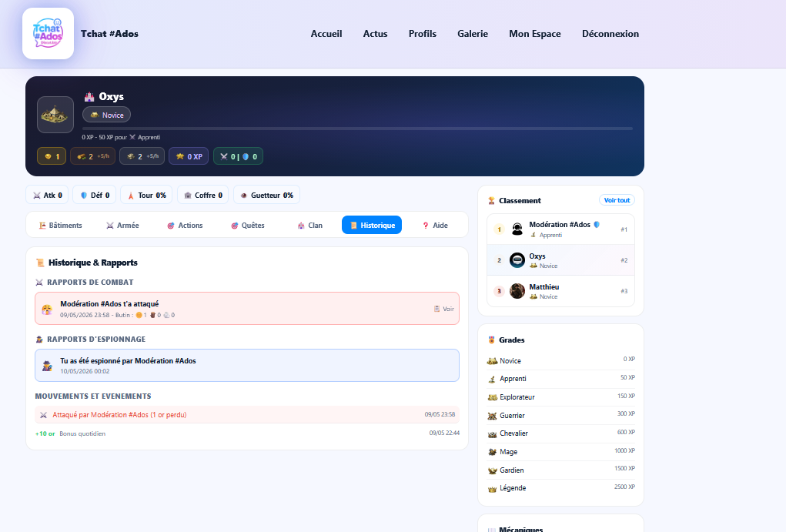Open the Accueil page
The width and height of the screenshot is (786, 532).
326,34
